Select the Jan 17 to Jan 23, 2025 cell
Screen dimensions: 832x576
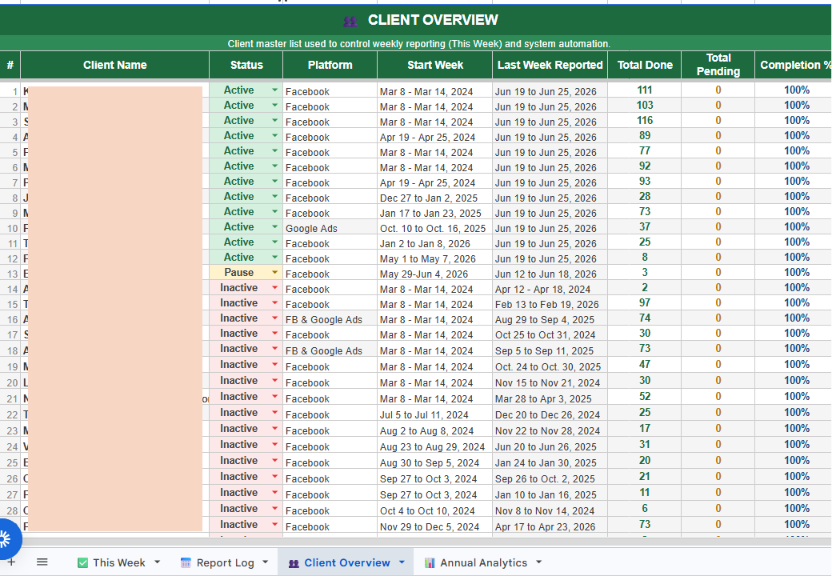[435, 213]
